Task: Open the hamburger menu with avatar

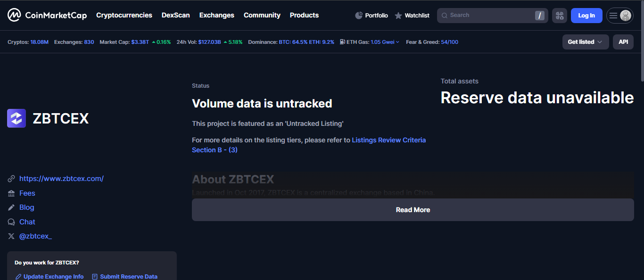Action: (619, 16)
